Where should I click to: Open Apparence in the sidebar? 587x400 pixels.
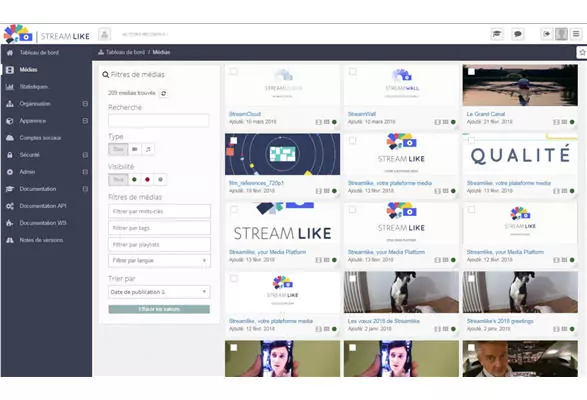coord(33,121)
